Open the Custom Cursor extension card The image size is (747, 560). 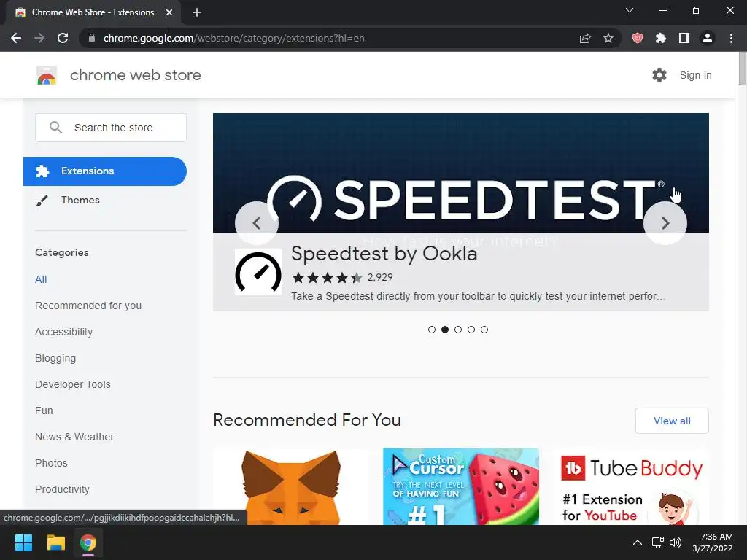pos(461,486)
